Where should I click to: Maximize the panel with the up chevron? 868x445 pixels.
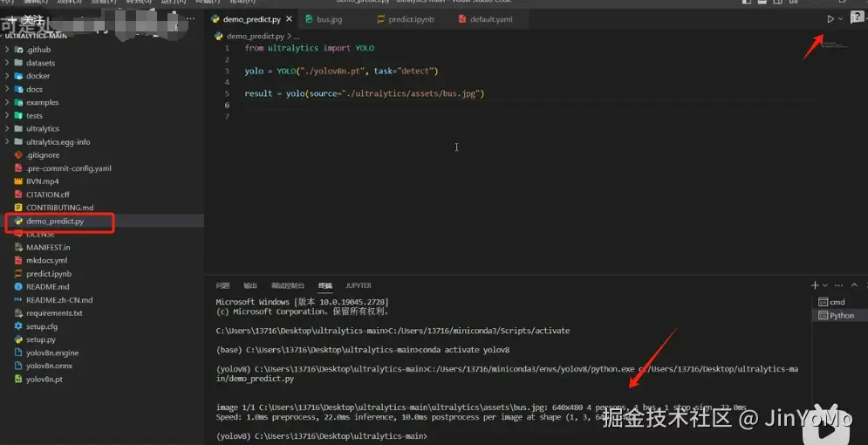coord(854,285)
